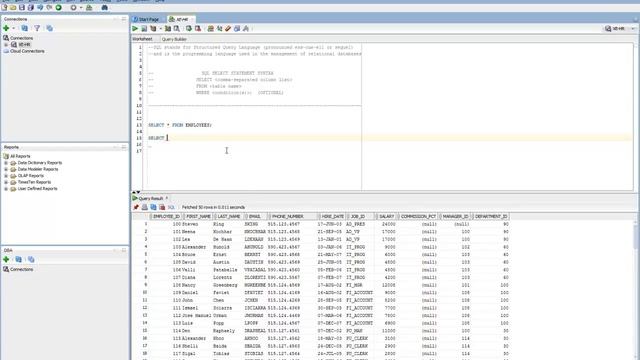Select Cloud Connections tree item
The image size is (640, 360).
(x=27, y=51)
